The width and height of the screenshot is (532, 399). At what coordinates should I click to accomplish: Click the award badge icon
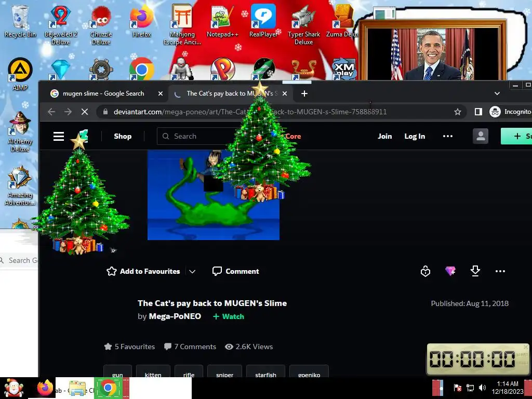coord(425,271)
